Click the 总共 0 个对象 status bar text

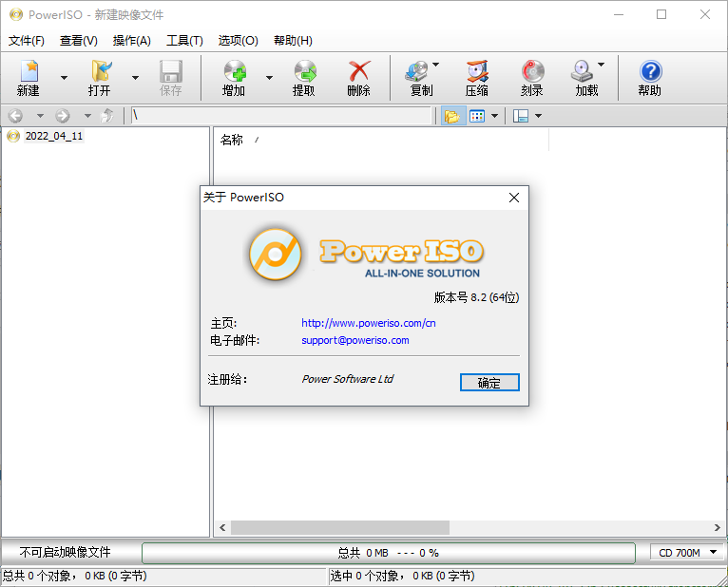coord(75,576)
